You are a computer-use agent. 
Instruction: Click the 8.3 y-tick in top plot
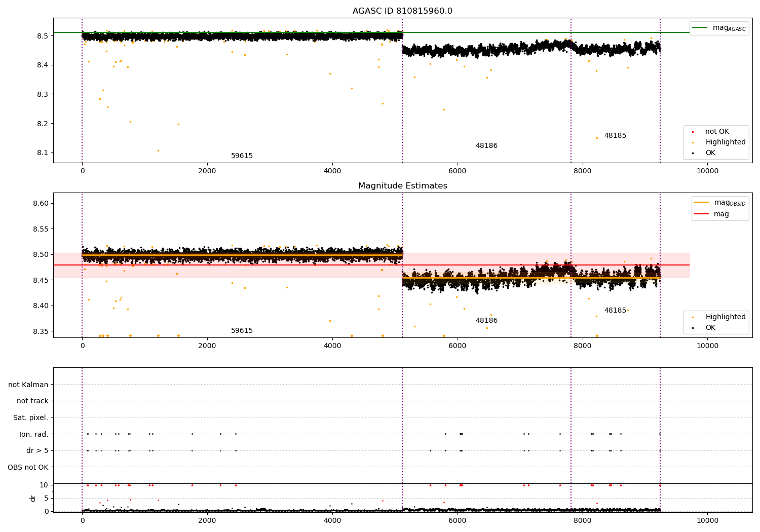point(43,95)
